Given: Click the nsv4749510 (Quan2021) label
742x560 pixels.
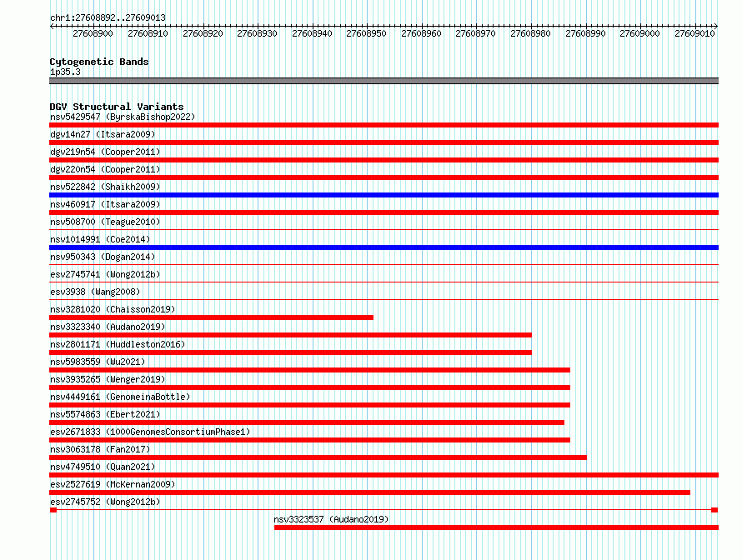Looking at the screenshot, I should click(x=103, y=467).
